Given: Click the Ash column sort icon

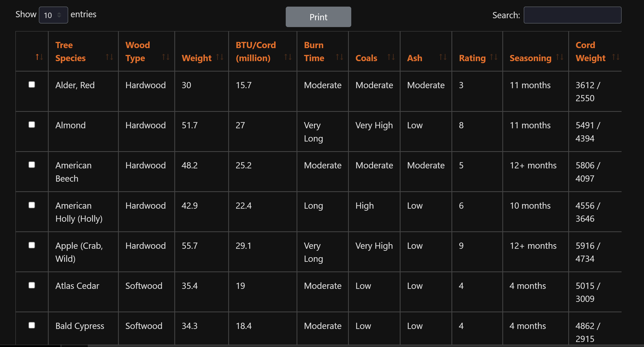Looking at the screenshot, I should (x=443, y=57).
